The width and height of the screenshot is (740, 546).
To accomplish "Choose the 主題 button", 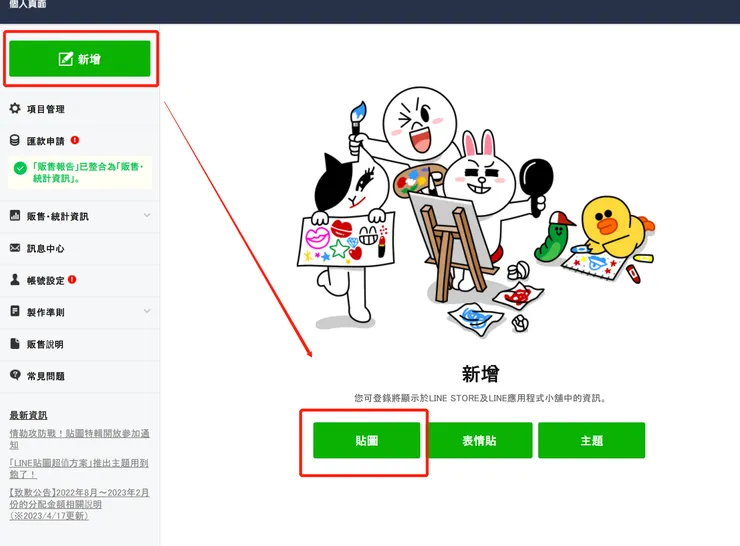I will [x=591, y=440].
